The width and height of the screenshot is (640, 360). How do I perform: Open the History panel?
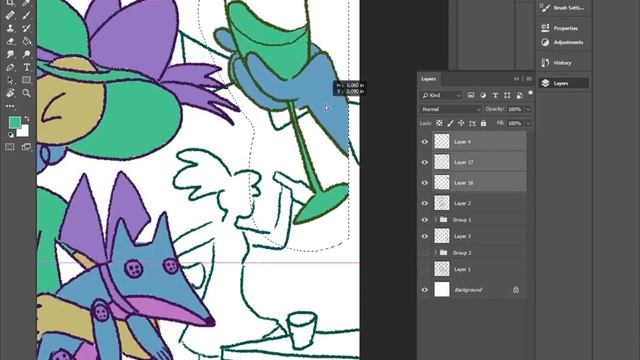pyautogui.click(x=563, y=63)
